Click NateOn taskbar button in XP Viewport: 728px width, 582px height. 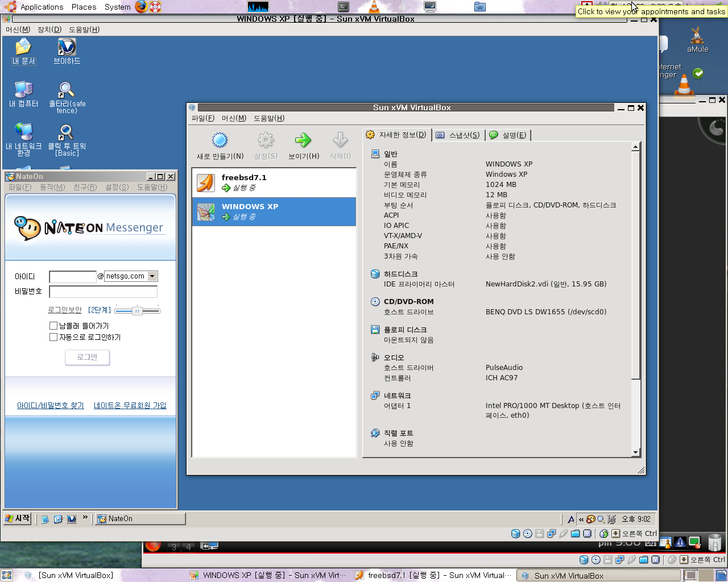click(x=140, y=519)
